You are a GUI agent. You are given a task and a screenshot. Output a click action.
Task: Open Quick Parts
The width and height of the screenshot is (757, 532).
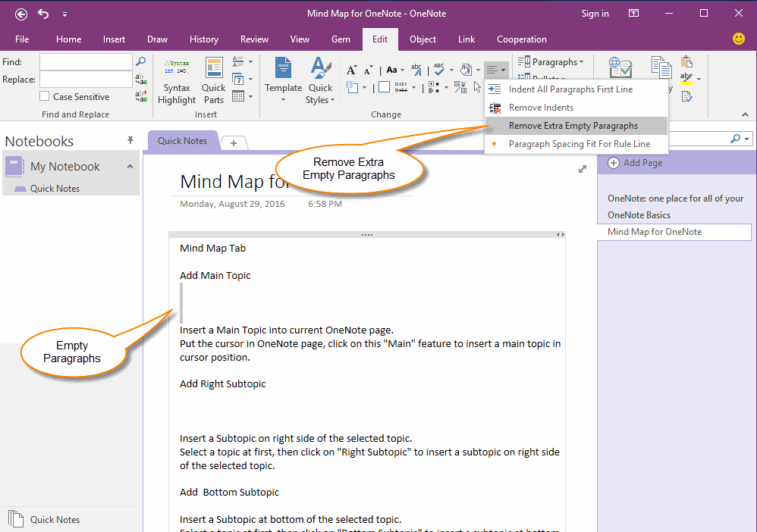(x=213, y=81)
